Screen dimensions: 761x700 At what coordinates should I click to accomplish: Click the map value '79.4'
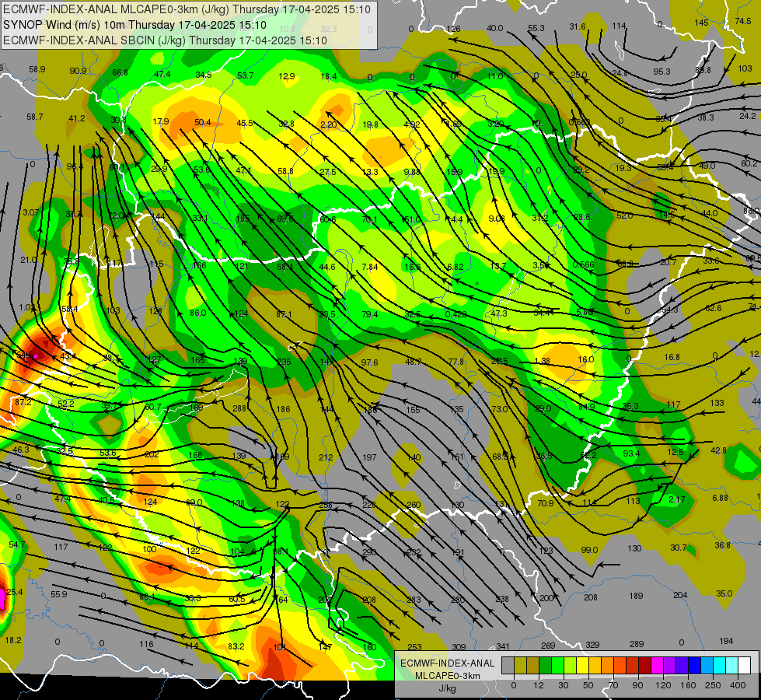point(370,314)
